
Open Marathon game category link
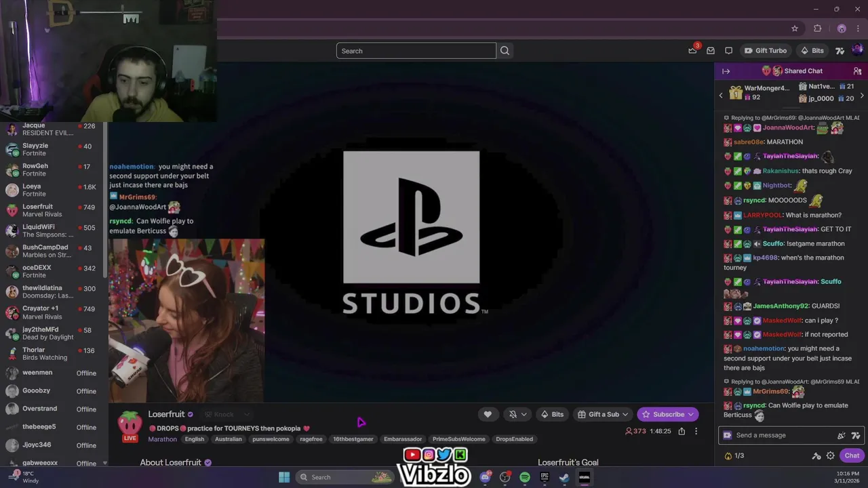(162, 439)
